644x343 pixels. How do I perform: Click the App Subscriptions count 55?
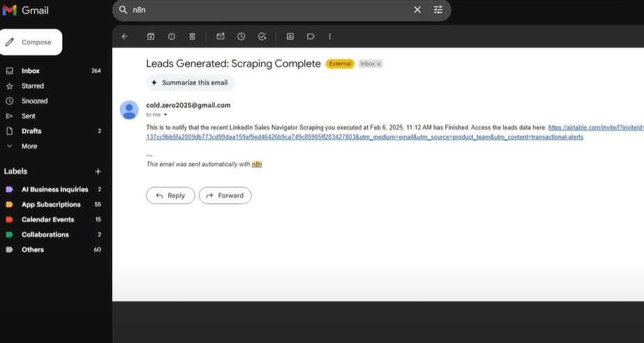(x=98, y=204)
